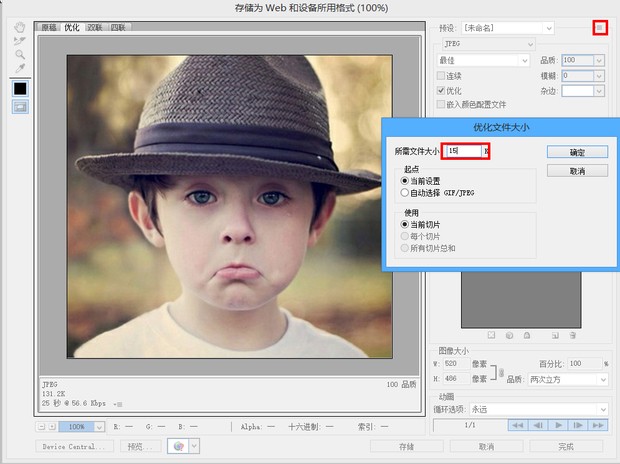Select the Hand tool
The height and width of the screenshot is (464, 620).
pos(20,27)
